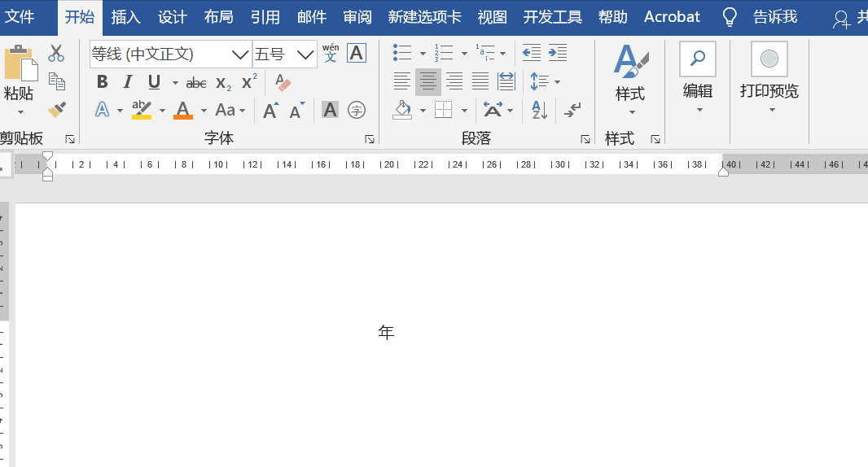Viewport: 868px width, 467px height.
Task: Expand the underline style arrow
Action: point(175,83)
